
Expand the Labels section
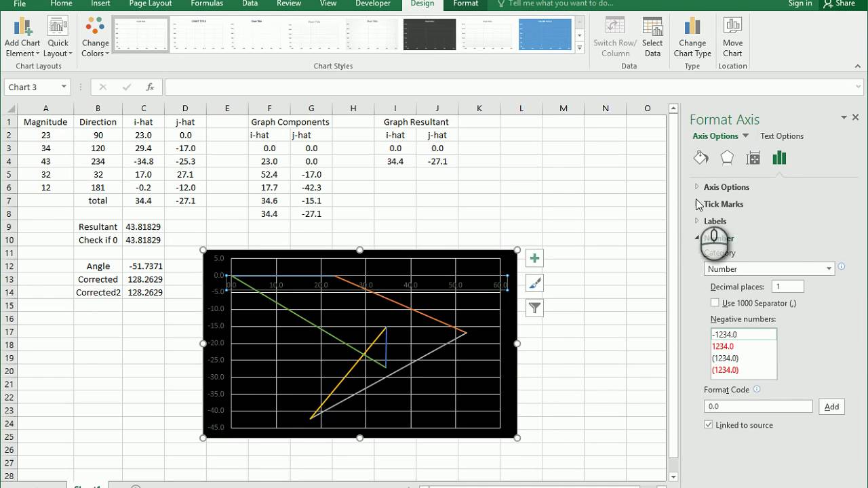715,221
